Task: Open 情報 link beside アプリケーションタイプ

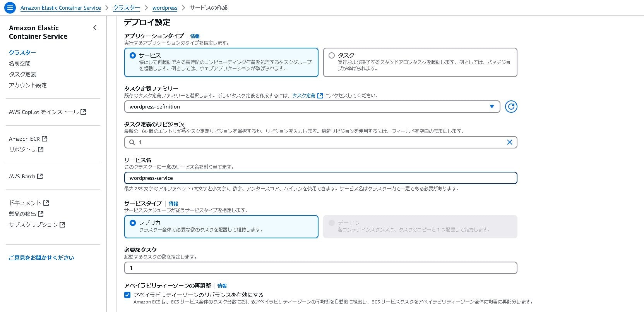Action: 195,36
